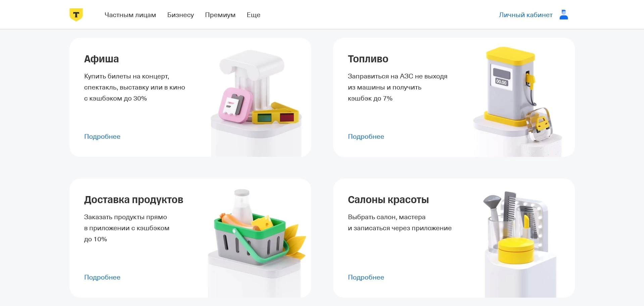This screenshot has width=644, height=306.
Task: Click the blue profile icon near Личный кабинет
Action: 564,14
